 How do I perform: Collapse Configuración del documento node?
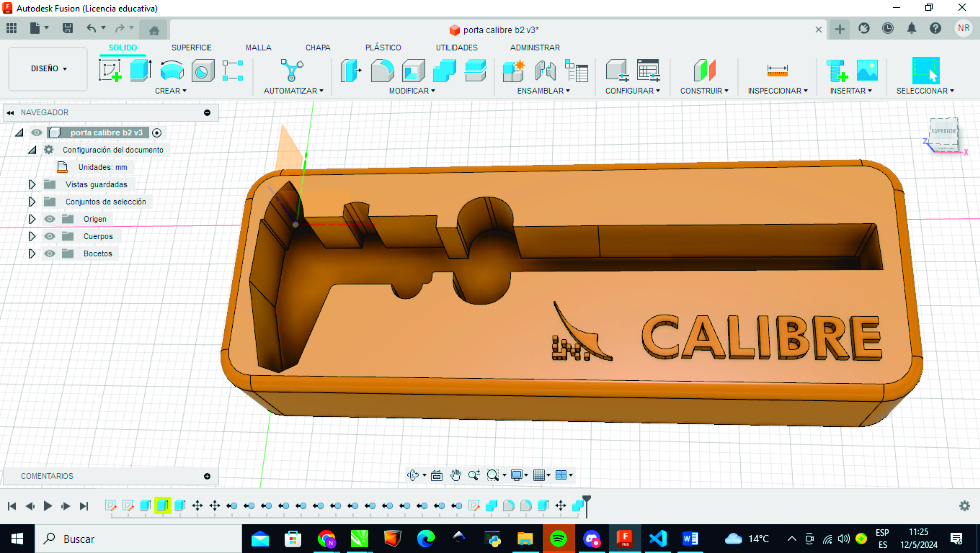click(32, 150)
